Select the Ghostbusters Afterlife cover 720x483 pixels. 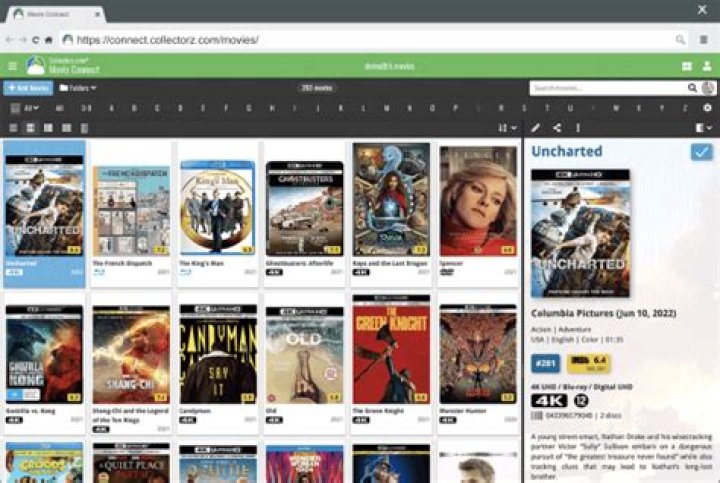point(304,208)
